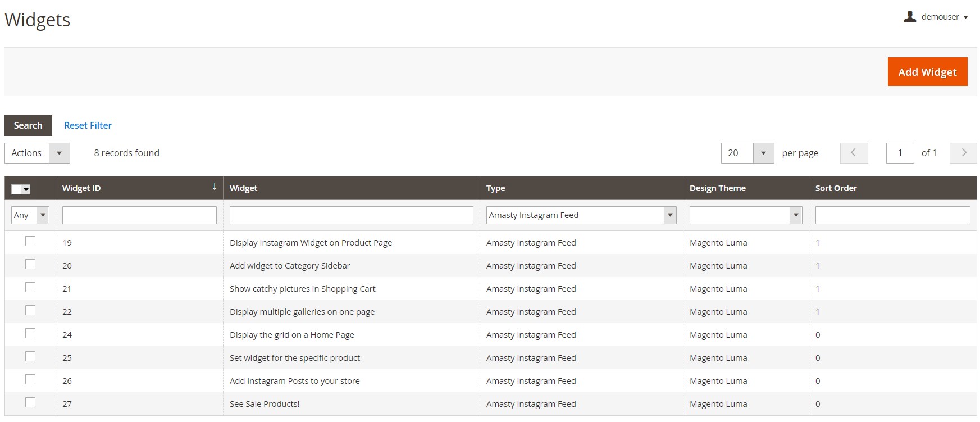Click the Widget name filter input field
Screen dimensions: 980x422
[x=351, y=215]
